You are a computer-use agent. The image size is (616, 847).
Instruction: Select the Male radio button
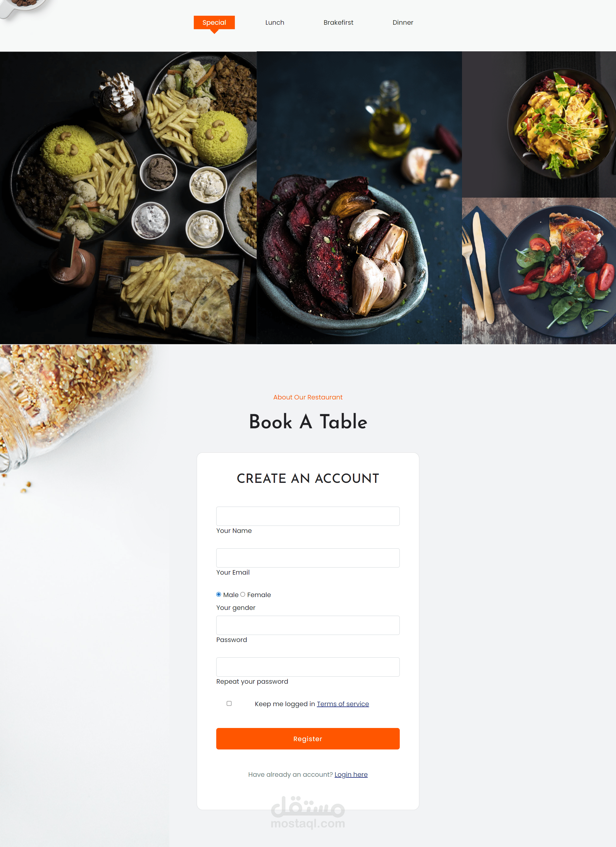(218, 594)
